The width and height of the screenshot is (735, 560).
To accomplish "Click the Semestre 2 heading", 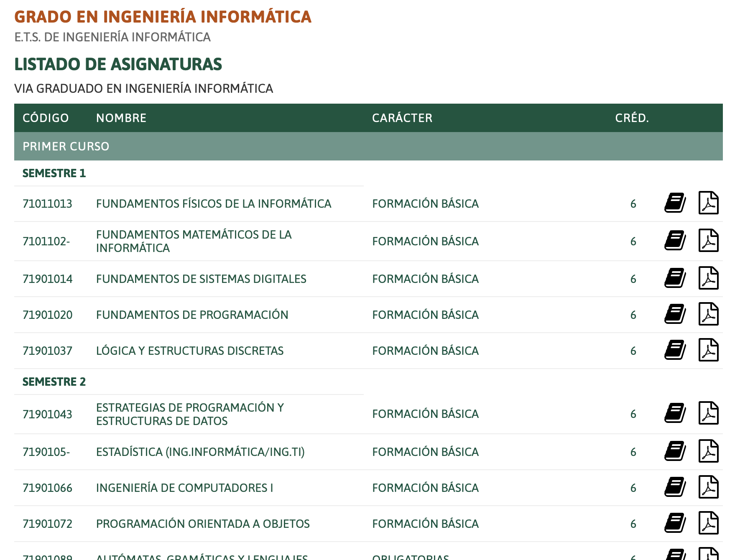I will pyautogui.click(x=54, y=382).
